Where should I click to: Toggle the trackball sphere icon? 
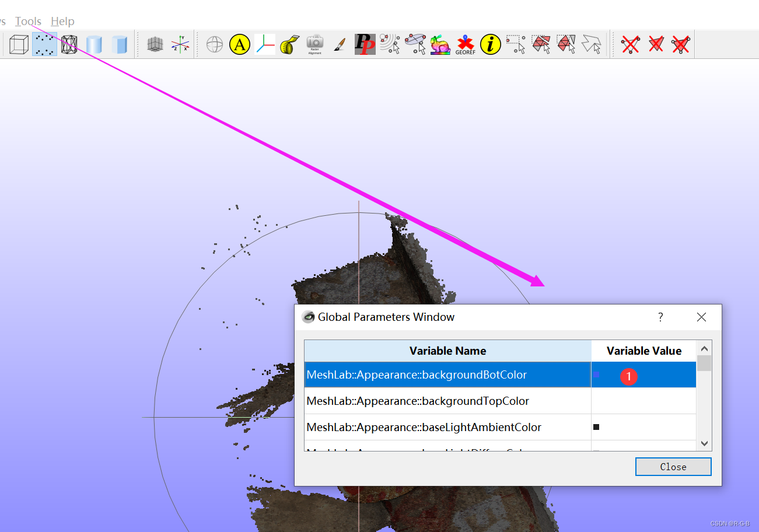(215, 44)
